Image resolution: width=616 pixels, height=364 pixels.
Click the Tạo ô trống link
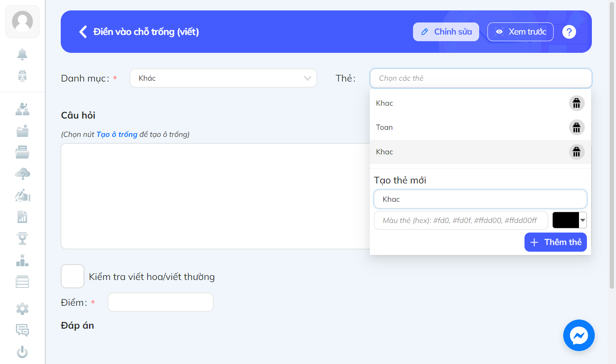tap(117, 134)
